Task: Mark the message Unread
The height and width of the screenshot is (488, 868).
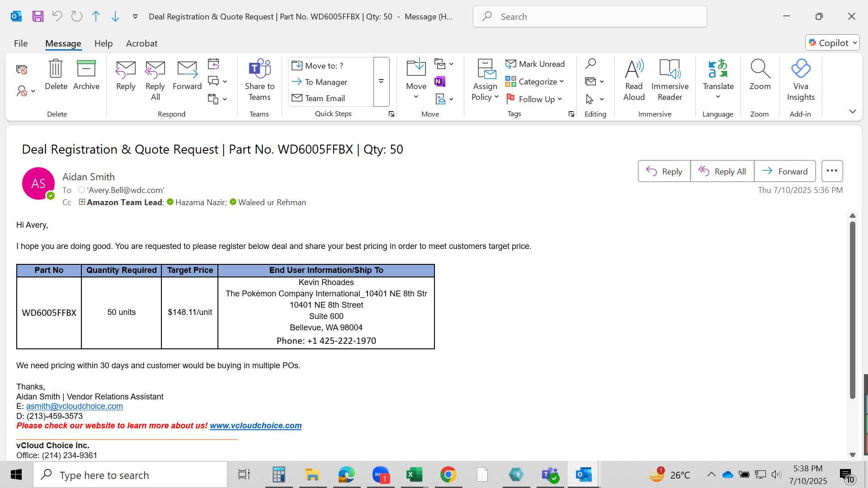Action: pos(535,64)
